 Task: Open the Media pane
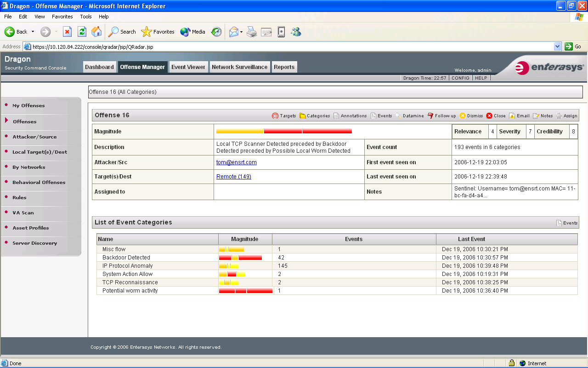(x=192, y=32)
